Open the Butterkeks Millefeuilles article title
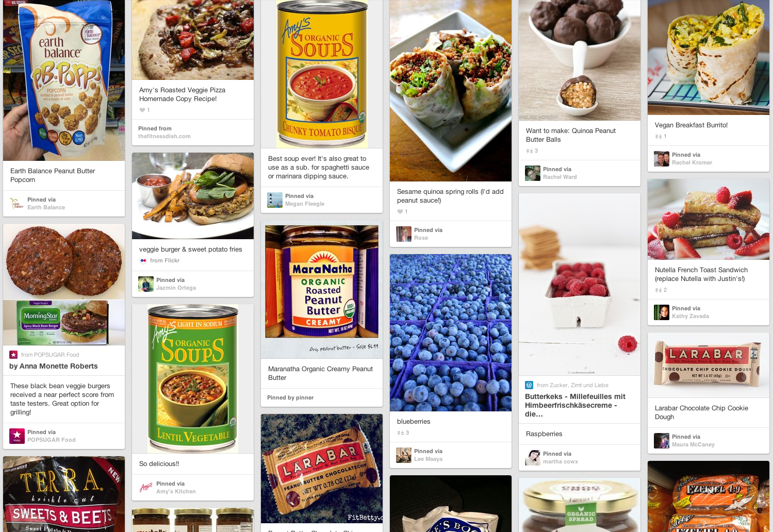The width and height of the screenshot is (773, 532). point(575,405)
